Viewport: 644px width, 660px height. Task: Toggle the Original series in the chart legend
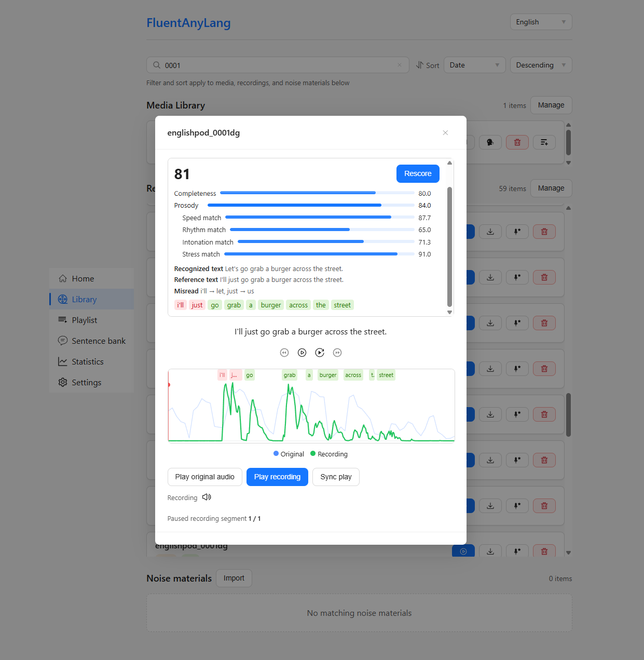(289, 454)
